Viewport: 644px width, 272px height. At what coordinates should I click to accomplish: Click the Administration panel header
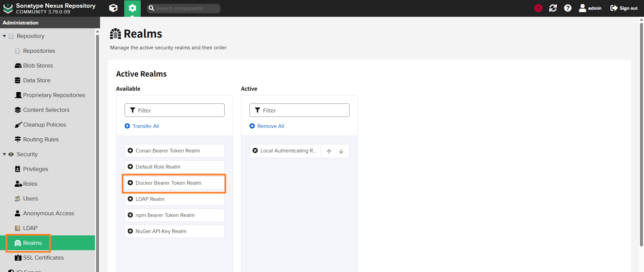click(x=50, y=22)
